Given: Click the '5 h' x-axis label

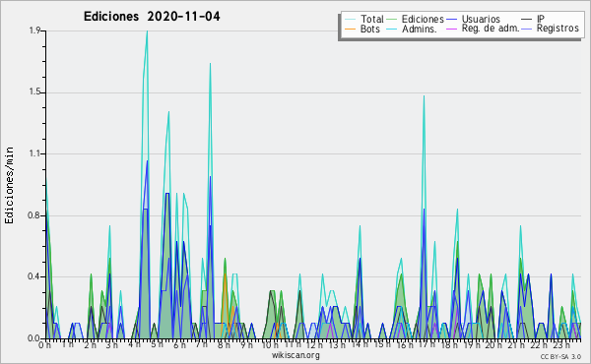Looking at the screenshot, I should (x=157, y=344).
